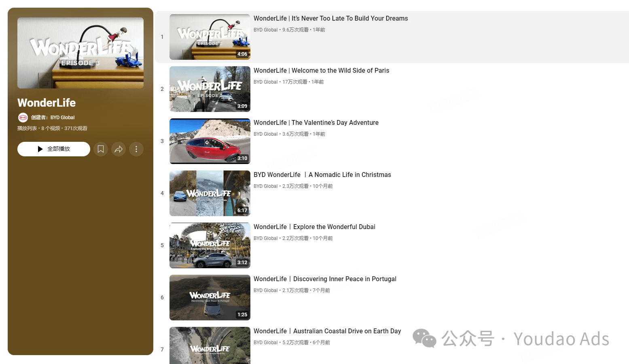
Task: Open the Portugal Inner Peace thumbnail
Action: 210,297
